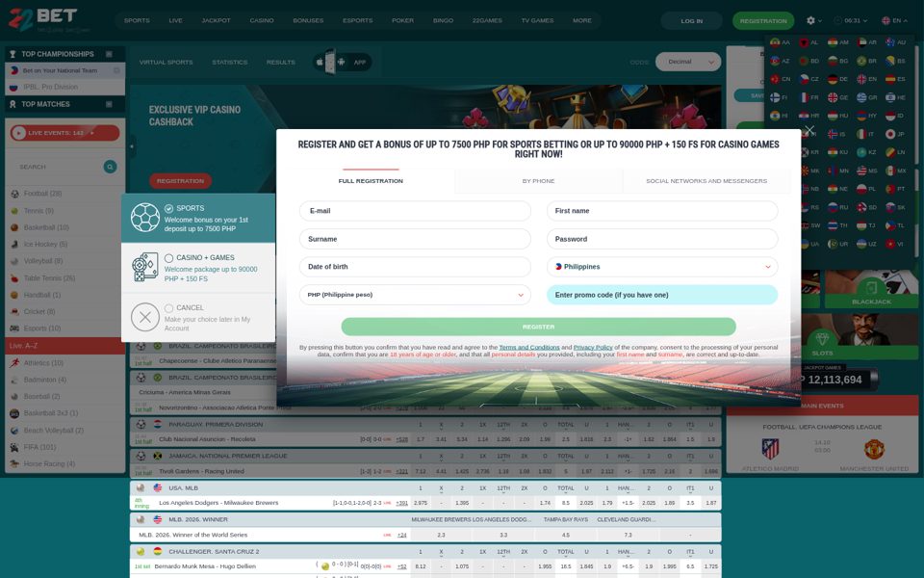The height and width of the screenshot is (578, 924).
Task: Expand the Philippines country dropdown
Action: pos(662,267)
